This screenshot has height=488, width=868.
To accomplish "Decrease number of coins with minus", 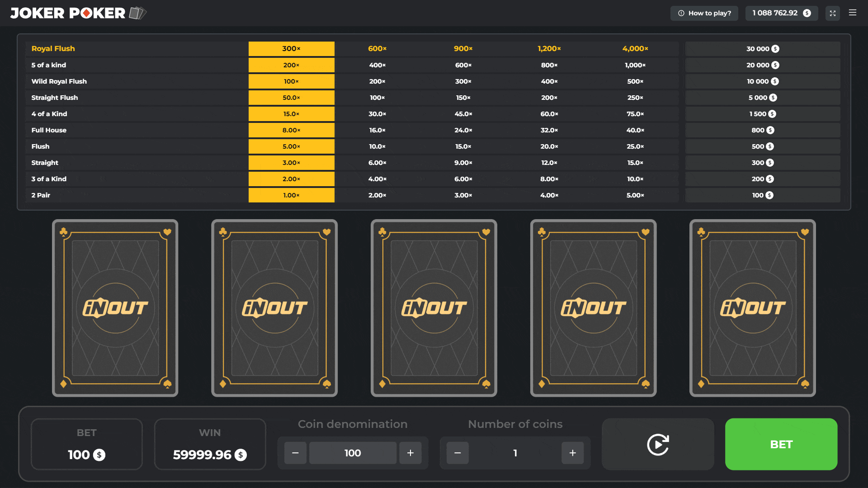I will pyautogui.click(x=458, y=453).
